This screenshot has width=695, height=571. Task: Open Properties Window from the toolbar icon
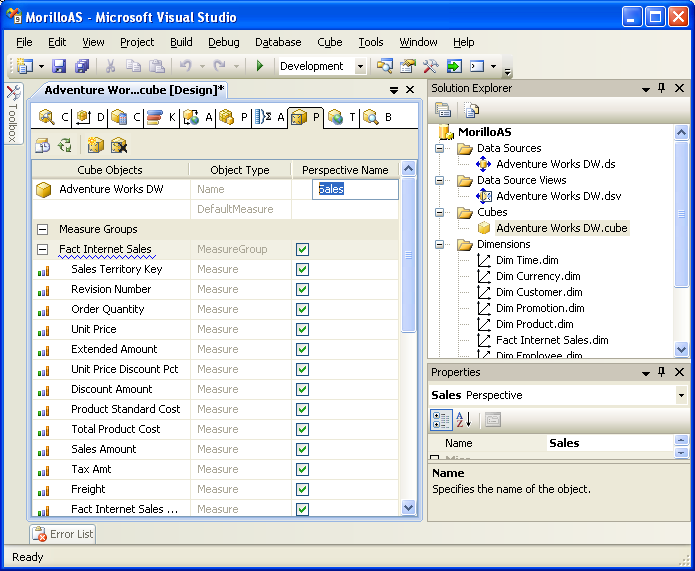click(407, 66)
